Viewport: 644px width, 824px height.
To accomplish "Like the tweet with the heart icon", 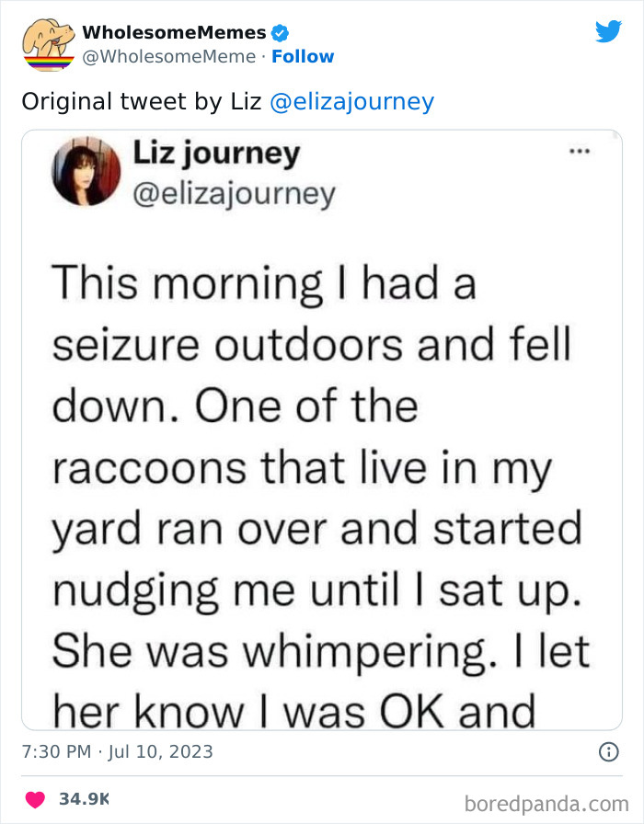I will coord(37,798).
